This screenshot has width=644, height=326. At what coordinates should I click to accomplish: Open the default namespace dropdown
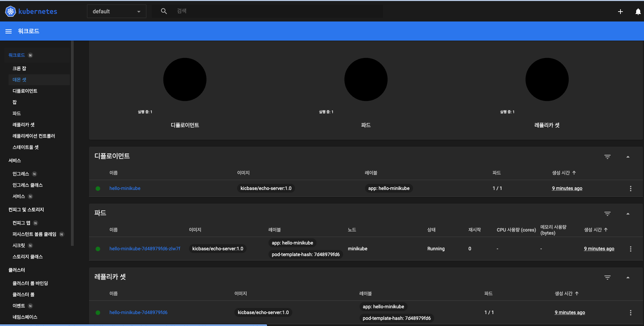[x=116, y=12]
